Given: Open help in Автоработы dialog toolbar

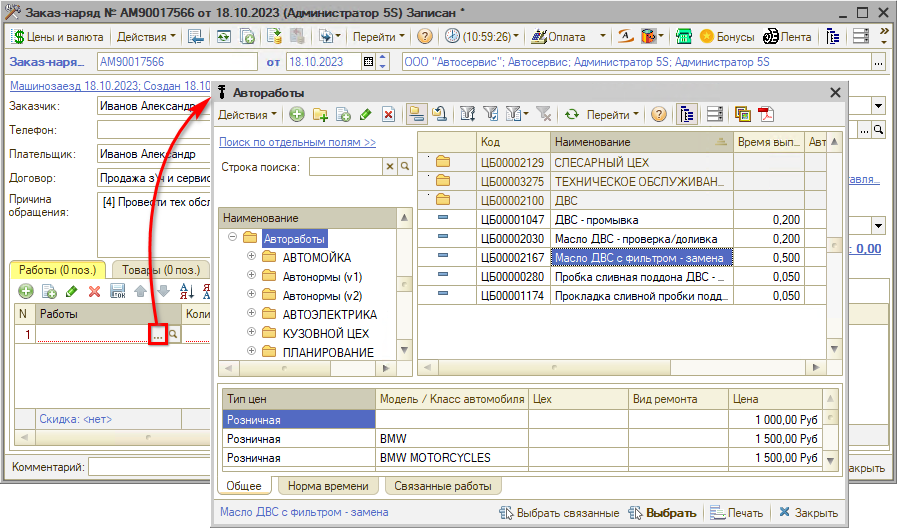Looking at the screenshot, I should tap(659, 114).
